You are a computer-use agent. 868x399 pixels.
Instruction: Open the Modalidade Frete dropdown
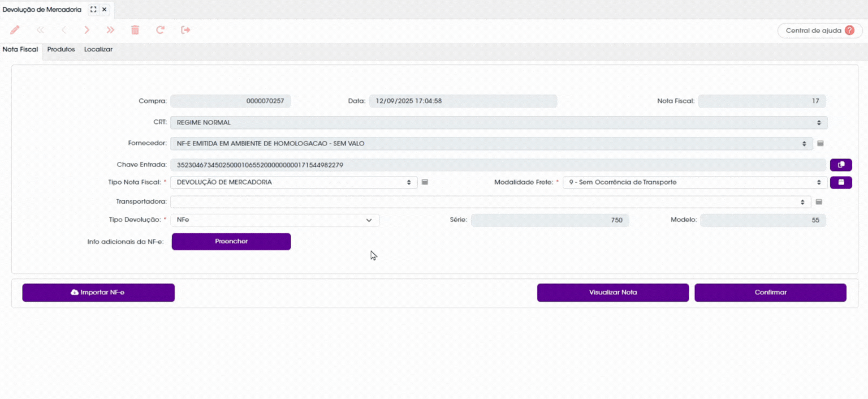coord(694,182)
